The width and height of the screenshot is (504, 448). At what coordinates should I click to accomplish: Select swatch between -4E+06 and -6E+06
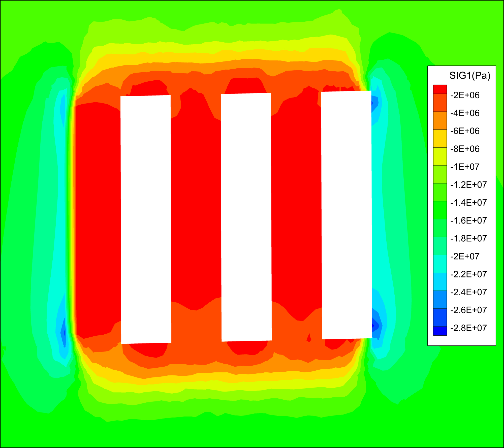coord(440,120)
